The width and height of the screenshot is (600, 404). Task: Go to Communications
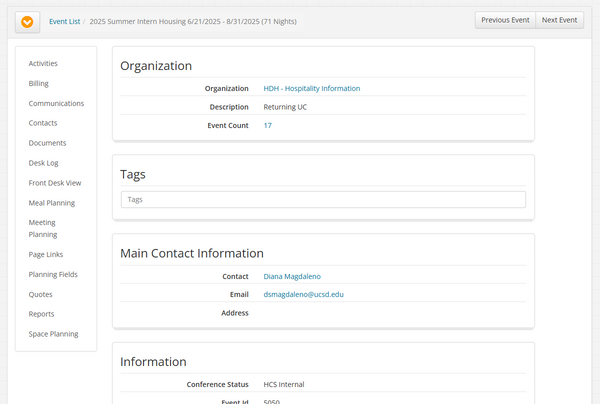point(56,103)
